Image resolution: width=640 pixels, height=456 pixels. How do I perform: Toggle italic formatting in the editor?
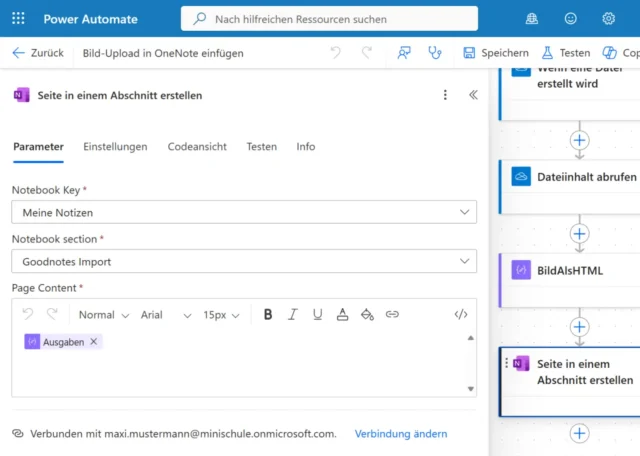(293, 314)
